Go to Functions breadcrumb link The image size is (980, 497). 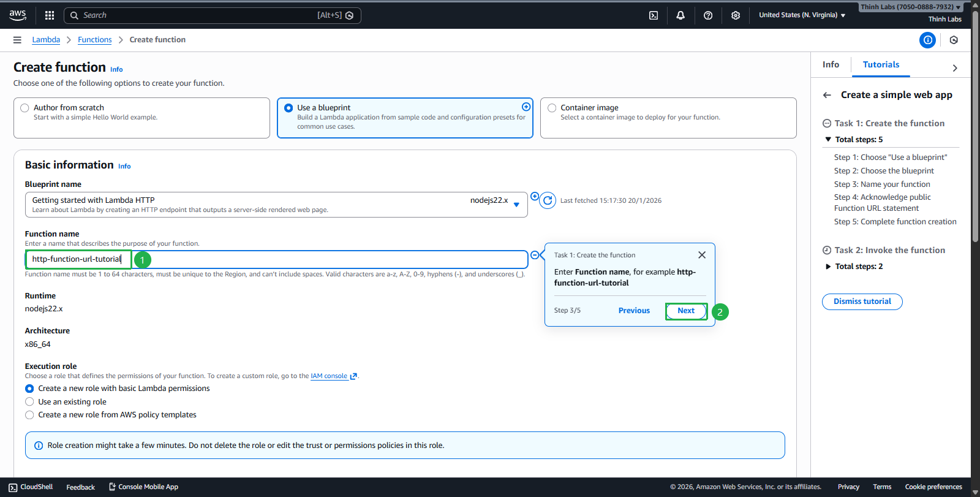coord(94,40)
